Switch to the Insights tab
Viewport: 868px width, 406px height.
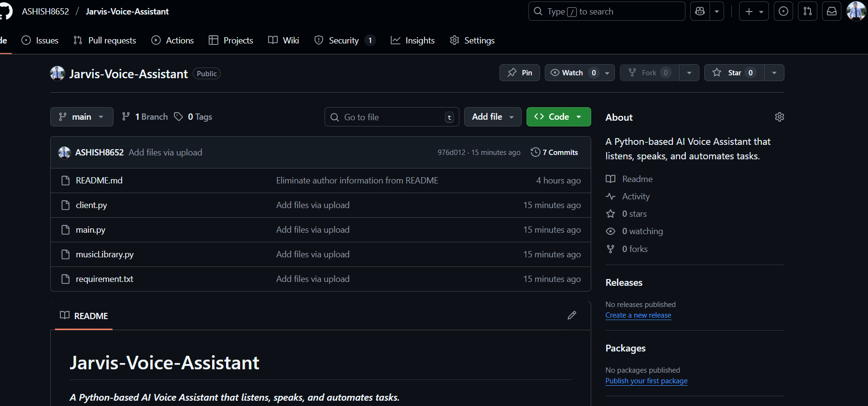pos(413,41)
